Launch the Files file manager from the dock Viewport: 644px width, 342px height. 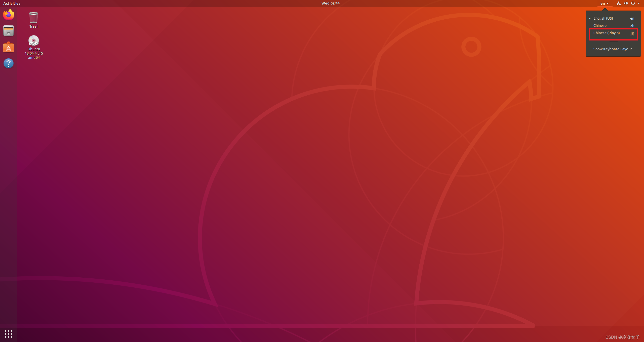(x=8, y=31)
